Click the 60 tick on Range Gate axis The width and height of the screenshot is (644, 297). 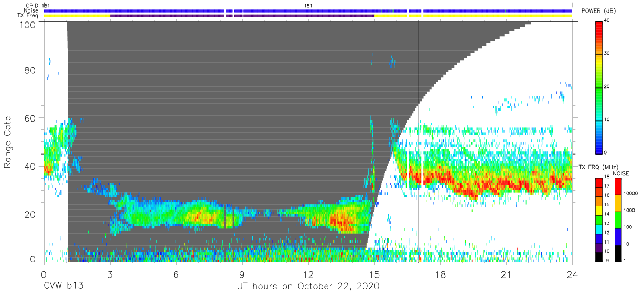pos(30,118)
